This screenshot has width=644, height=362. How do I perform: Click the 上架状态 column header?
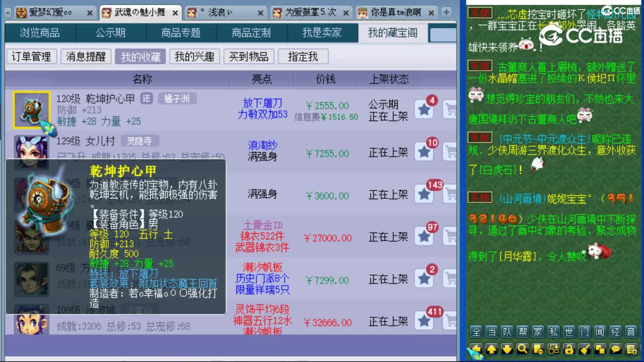tap(389, 79)
